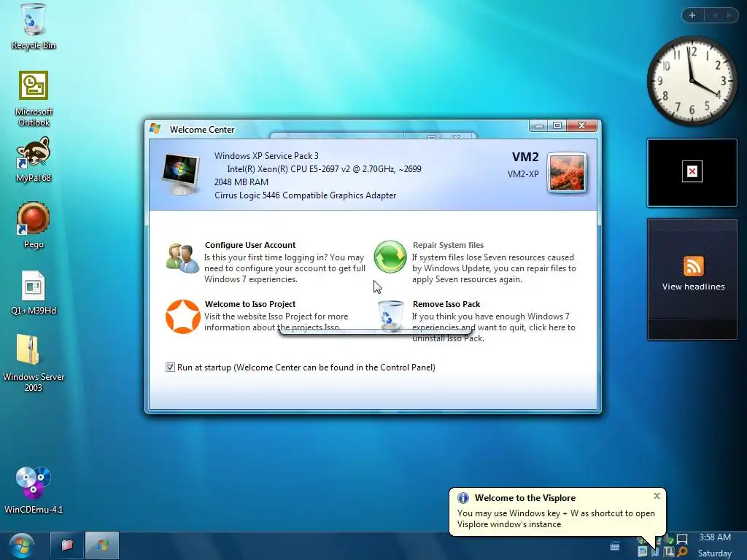The image size is (747, 560).
Task: Select the Microsoft Outlook desktop shortcut
Action: pos(34,98)
